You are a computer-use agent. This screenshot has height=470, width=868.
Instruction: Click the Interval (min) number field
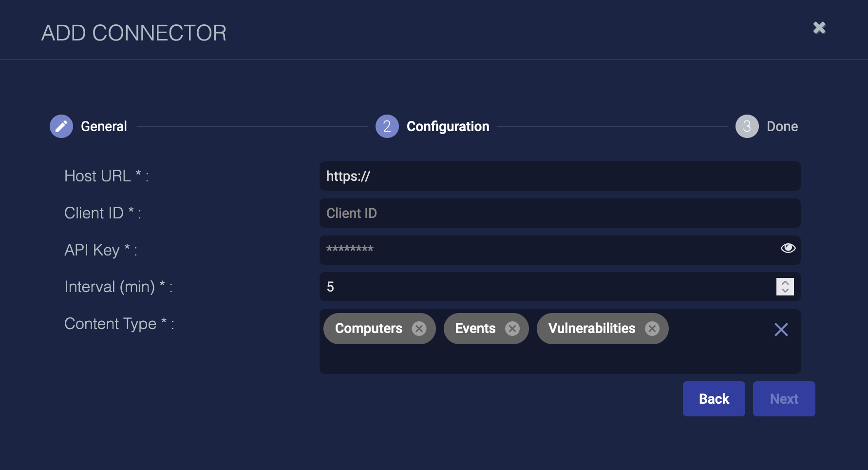pos(546,287)
